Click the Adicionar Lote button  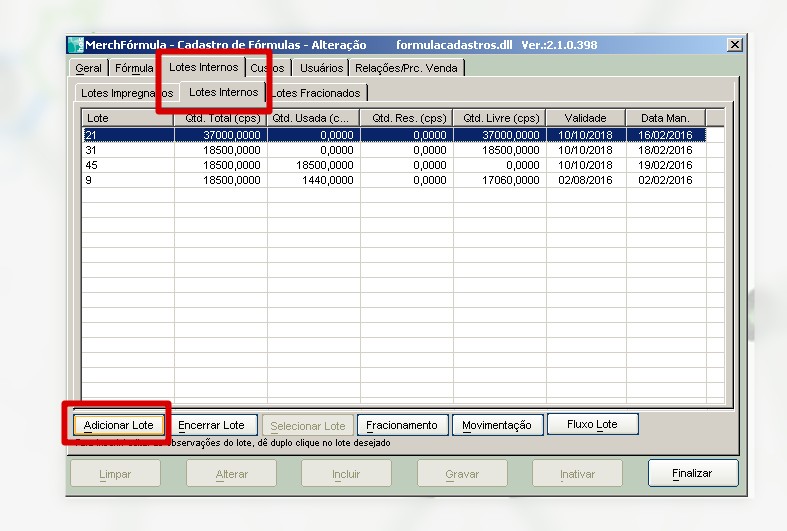click(118, 425)
